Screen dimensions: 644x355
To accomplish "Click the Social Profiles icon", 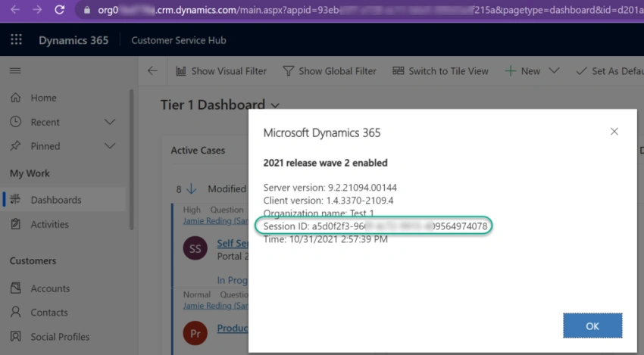I will [x=16, y=337].
